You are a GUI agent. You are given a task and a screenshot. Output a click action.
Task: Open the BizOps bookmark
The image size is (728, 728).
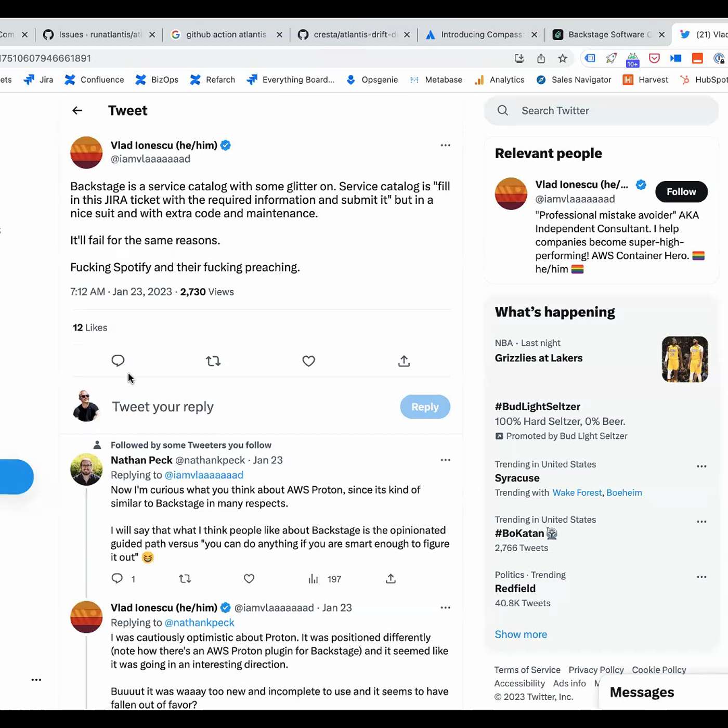click(x=157, y=80)
